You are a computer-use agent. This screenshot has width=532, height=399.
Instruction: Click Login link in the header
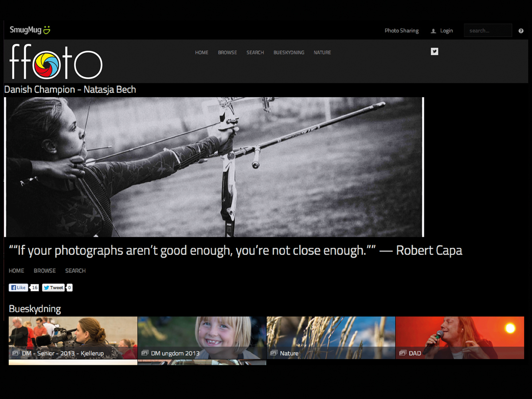click(x=446, y=31)
